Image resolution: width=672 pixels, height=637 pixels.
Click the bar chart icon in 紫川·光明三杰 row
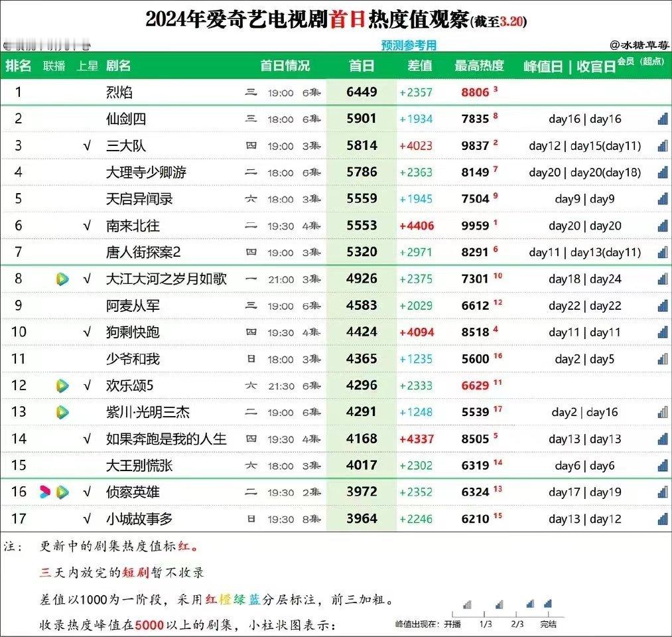[x=663, y=412]
